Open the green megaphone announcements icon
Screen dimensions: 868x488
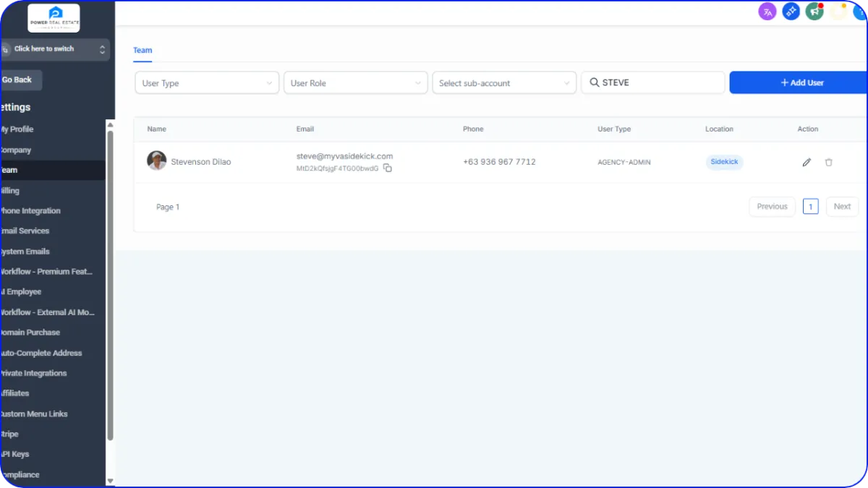tap(814, 12)
